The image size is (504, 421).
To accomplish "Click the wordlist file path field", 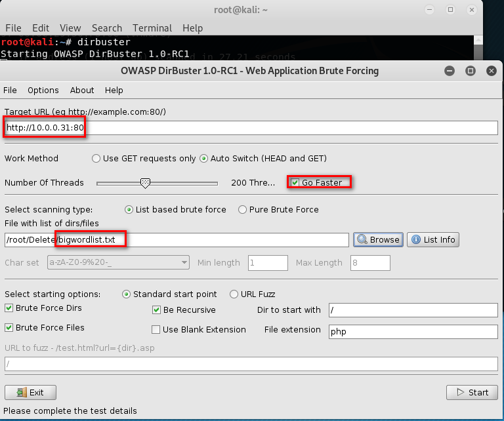I will [177, 240].
